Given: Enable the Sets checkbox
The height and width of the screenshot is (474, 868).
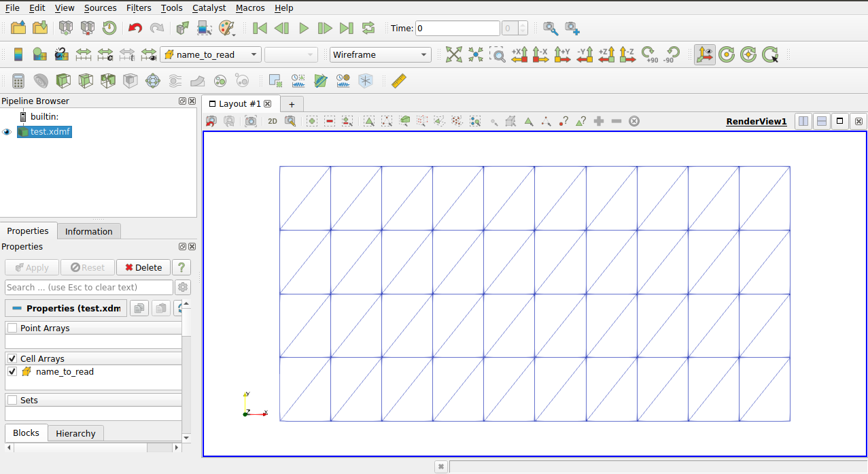Looking at the screenshot, I should click(12, 401).
